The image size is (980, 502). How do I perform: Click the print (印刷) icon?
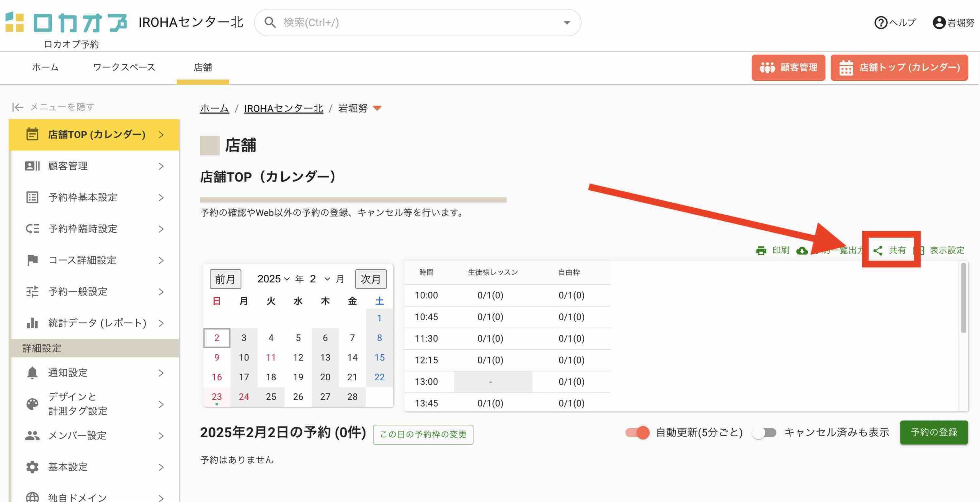pyautogui.click(x=761, y=251)
